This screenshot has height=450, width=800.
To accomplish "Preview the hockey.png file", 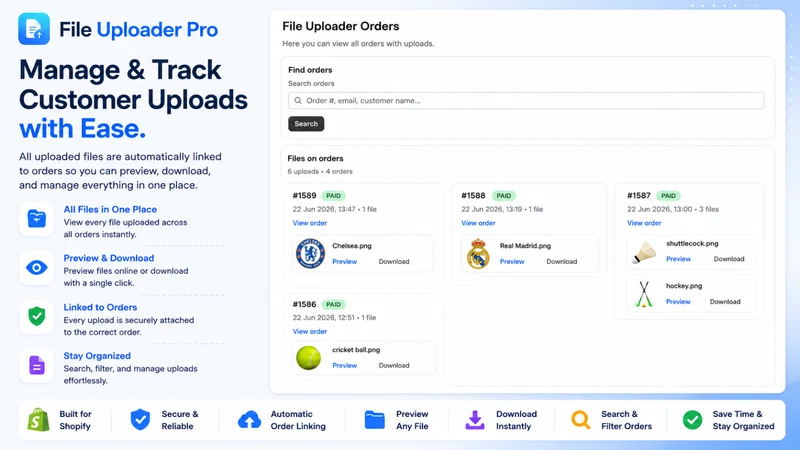I will click(678, 302).
